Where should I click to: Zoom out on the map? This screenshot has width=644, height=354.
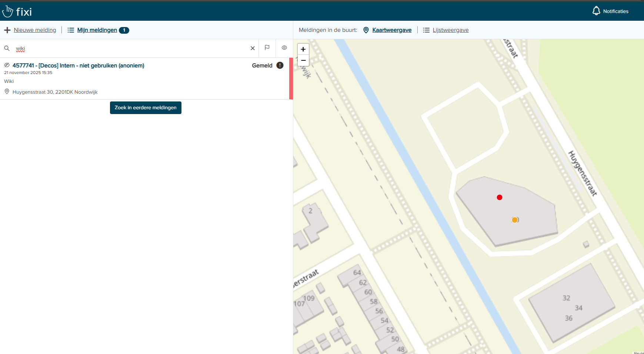coord(303,60)
